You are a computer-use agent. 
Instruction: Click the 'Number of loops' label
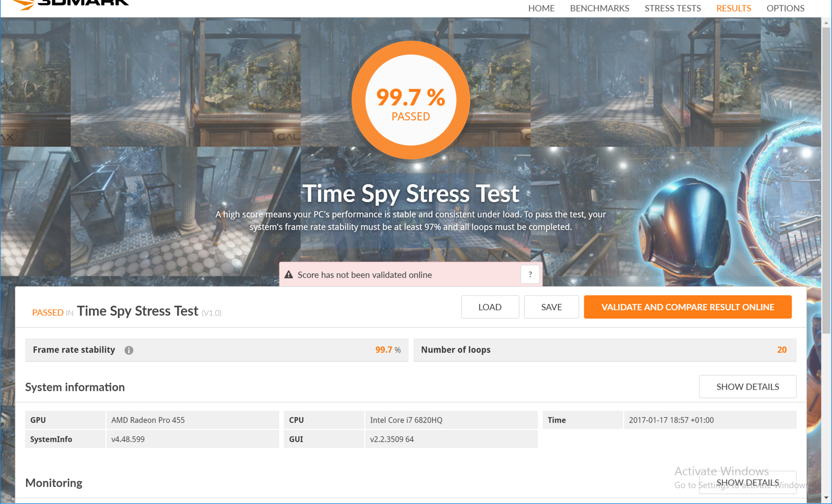455,350
